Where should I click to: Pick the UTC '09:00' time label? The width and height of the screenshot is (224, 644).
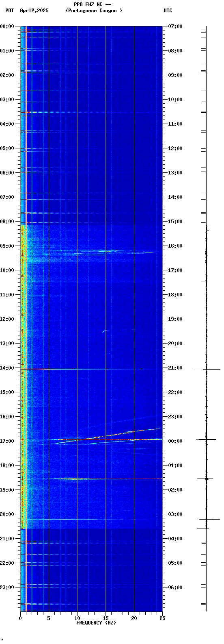(175, 75)
